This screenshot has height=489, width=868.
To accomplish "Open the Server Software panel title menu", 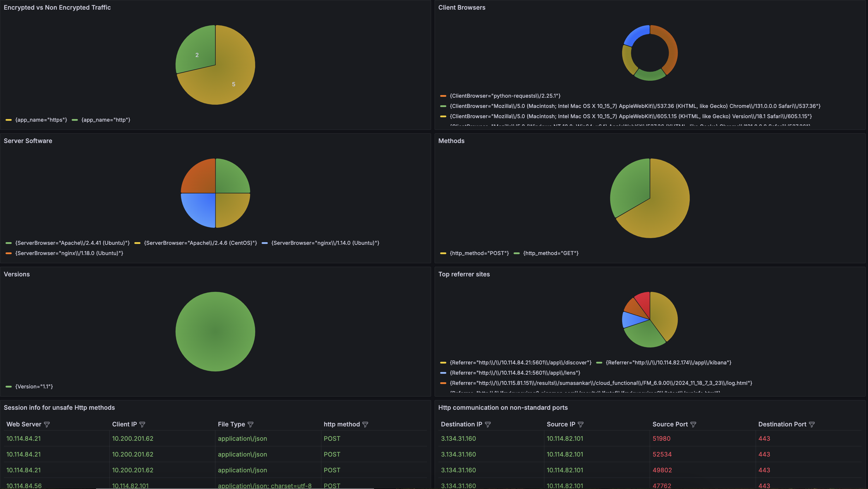I will (28, 141).
